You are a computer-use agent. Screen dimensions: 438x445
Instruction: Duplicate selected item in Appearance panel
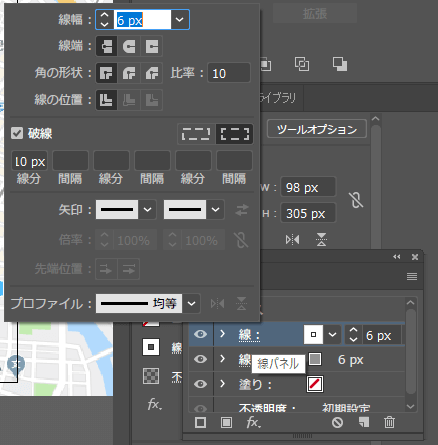(364, 423)
